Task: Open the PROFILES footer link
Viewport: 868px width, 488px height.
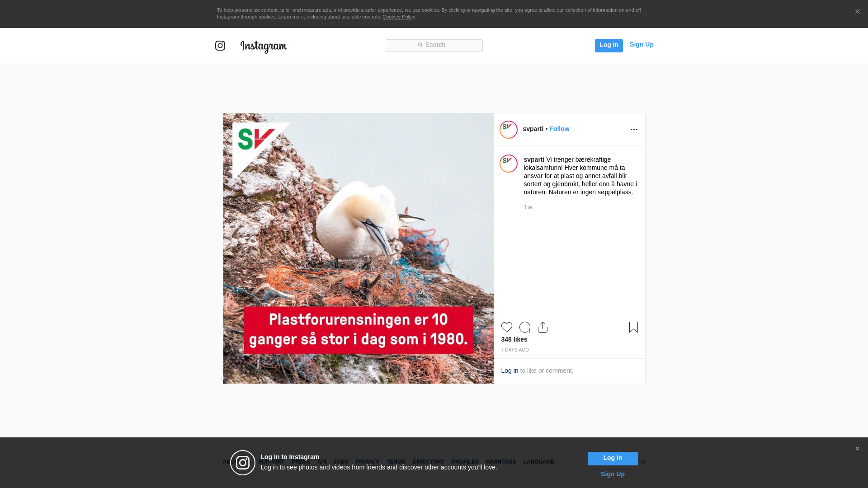Action: click(465, 462)
